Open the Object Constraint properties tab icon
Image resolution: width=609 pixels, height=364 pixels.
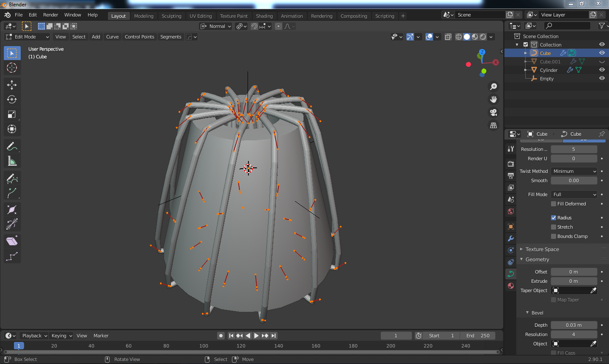pyautogui.click(x=511, y=262)
